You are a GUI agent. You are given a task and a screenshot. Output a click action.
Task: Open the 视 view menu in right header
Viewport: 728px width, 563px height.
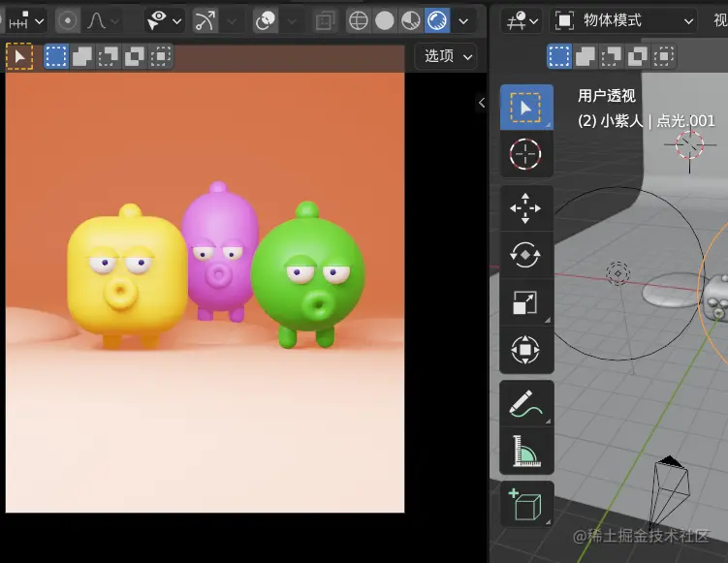click(x=719, y=19)
